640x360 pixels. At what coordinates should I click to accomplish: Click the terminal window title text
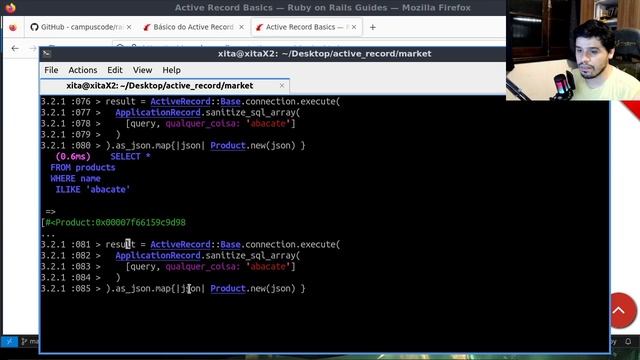coord(324,53)
